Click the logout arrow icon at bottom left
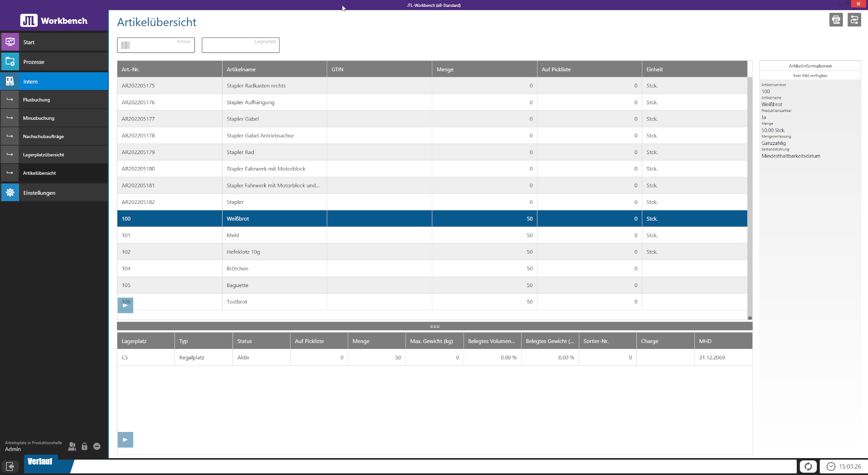This screenshot has height=475, width=868. tap(10, 466)
